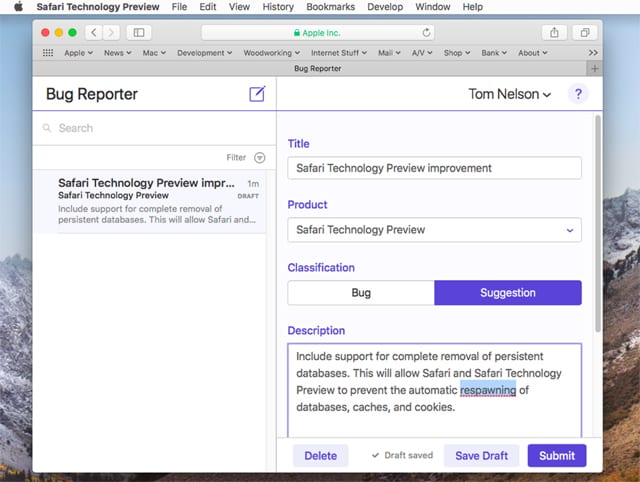The width and height of the screenshot is (640, 482).
Task: Select the Suggestion classification
Action: point(508,293)
